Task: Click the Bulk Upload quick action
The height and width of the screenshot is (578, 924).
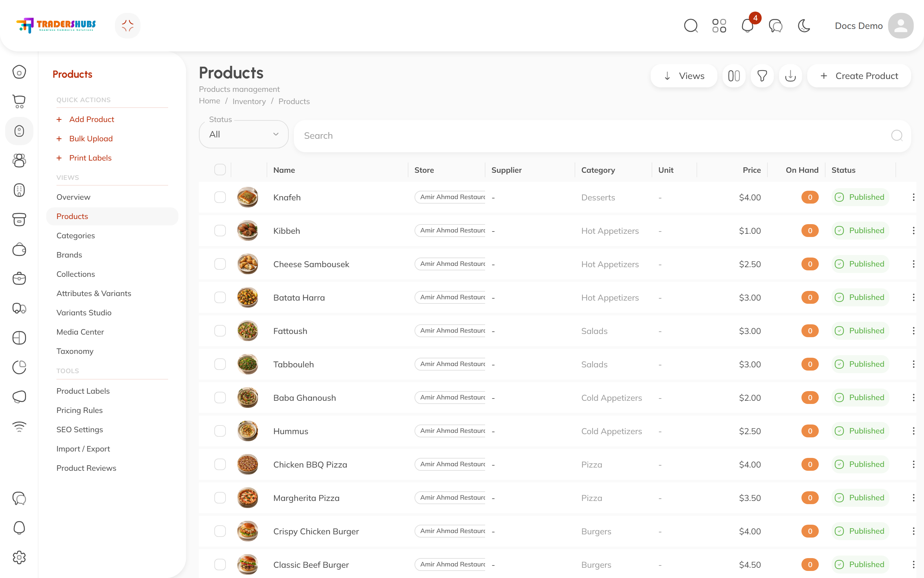Action: click(x=91, y=138)
